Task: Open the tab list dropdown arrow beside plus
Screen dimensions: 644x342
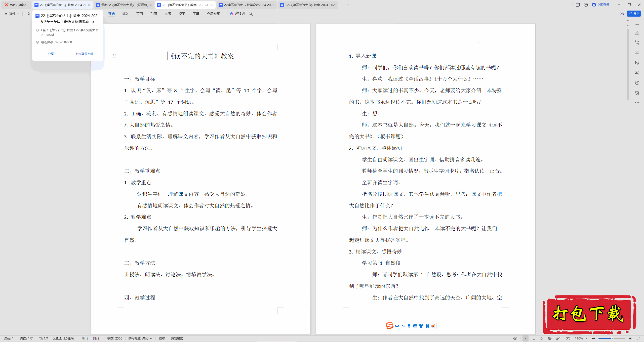Action: point(348,5)
